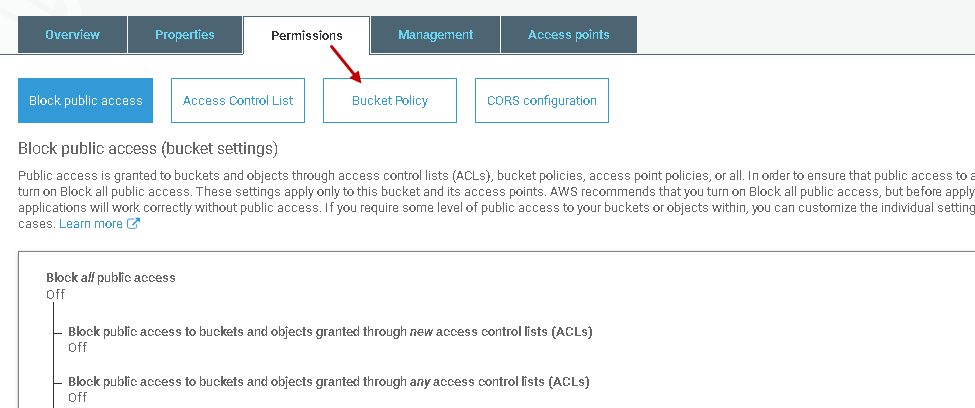This screenshot has width=975, height=408.
Task: Click the setting label for new access control lists
Action: 330,331
